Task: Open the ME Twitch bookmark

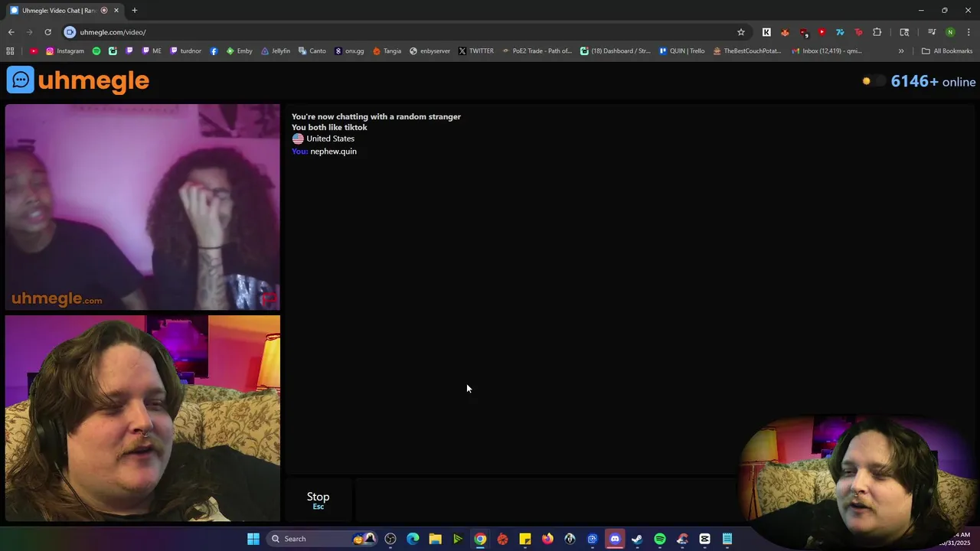Action: pos(152,51)
